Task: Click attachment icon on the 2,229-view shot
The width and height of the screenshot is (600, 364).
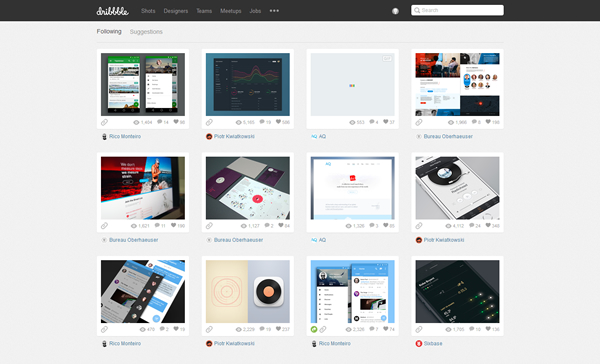Action: [x=209, y=330]
